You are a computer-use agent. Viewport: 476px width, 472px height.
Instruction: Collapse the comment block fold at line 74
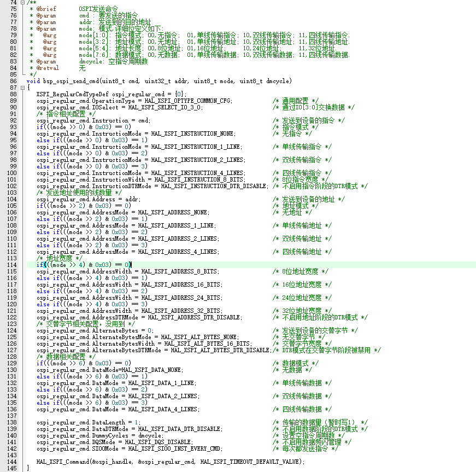tap(23, 2)
